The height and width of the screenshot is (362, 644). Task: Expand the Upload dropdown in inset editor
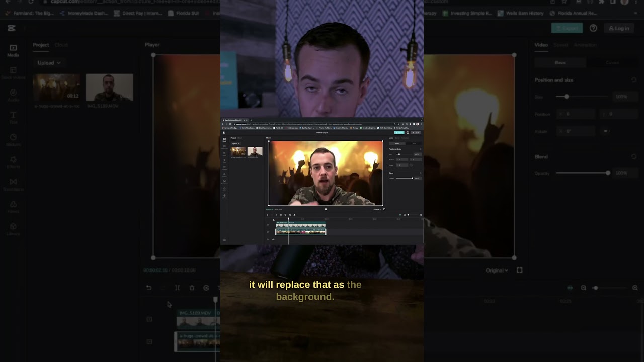(x=235, y=143)
